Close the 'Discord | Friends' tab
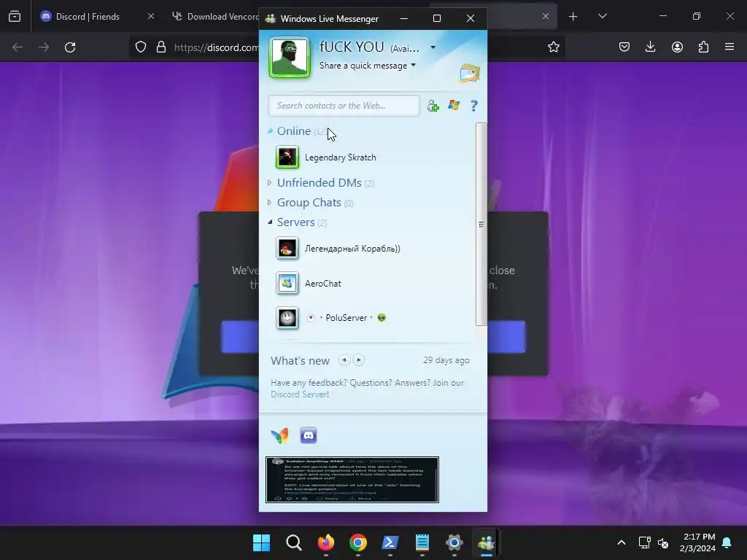The height and width of the screenshot is (560, 747). (150, 16)
